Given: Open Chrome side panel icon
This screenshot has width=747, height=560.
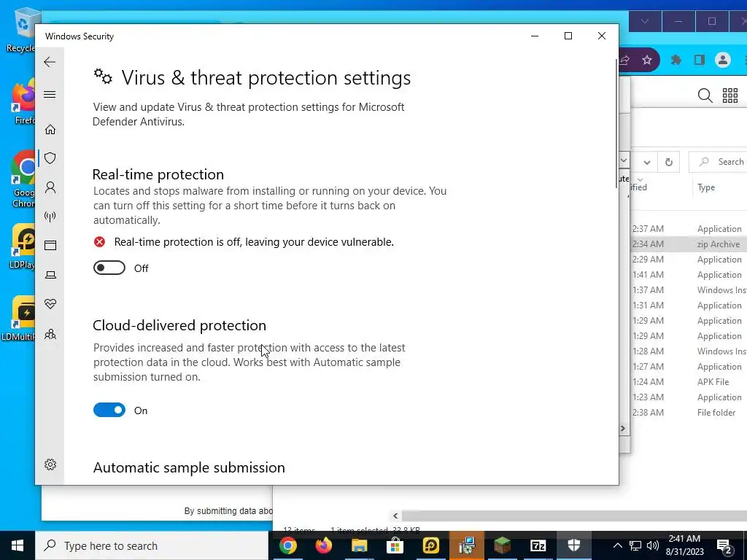Looking at the screenshot, I should coord(699,60).
